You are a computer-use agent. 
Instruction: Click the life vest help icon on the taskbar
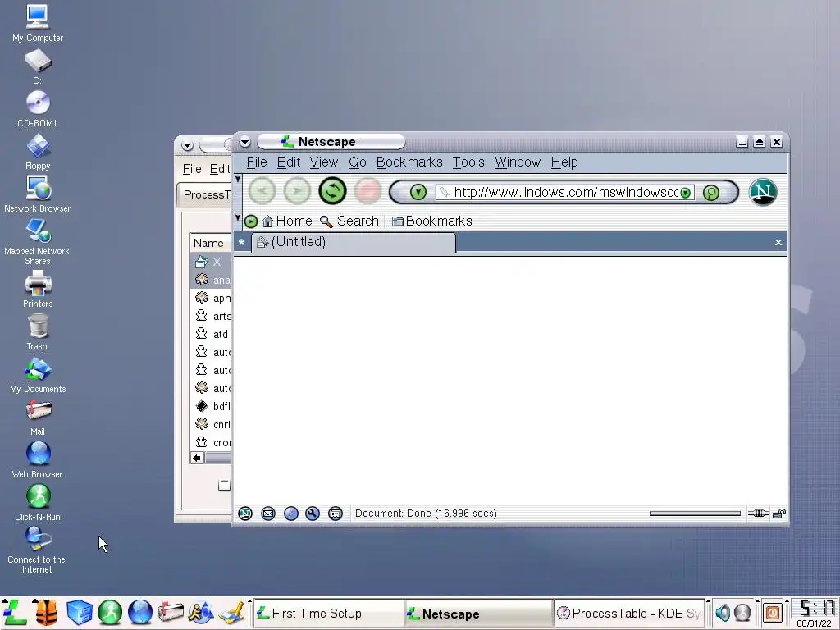[x=46, y=612]
